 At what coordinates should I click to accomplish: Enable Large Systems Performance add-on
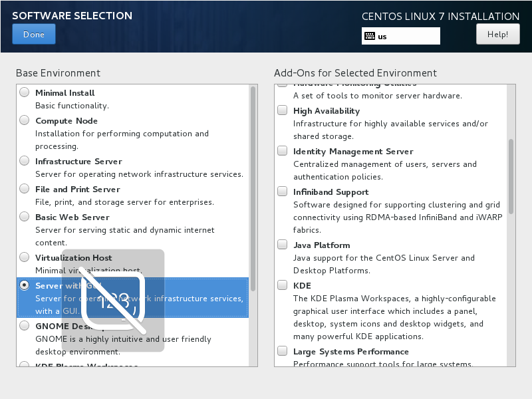point(283,352)
